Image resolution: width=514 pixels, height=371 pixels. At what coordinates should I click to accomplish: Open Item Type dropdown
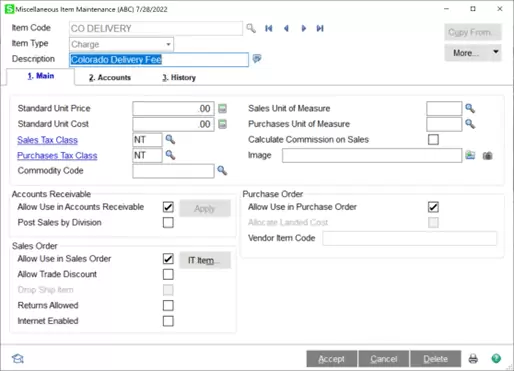point(168,44)
